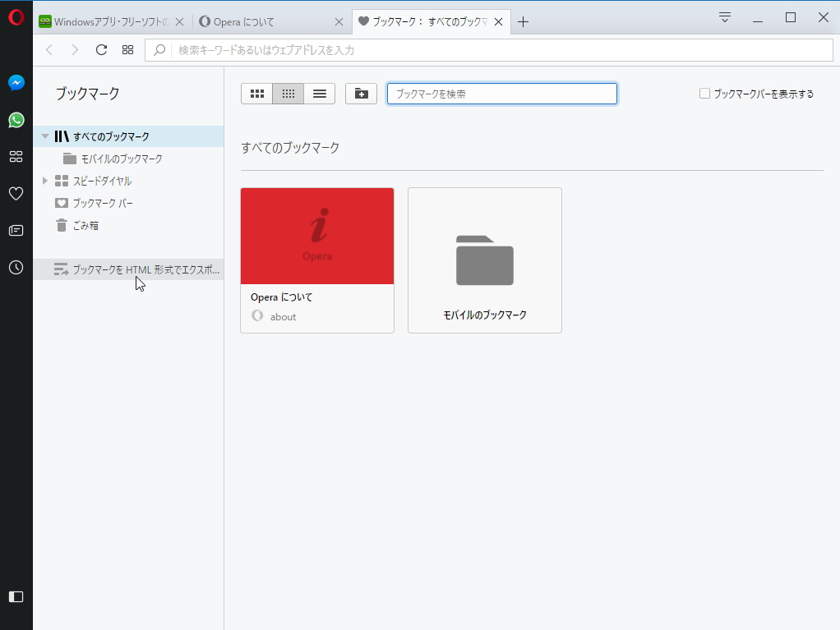Expand the スピードダイヤル tree node
Screen dimensions: 840x630
tap(45, 181)
